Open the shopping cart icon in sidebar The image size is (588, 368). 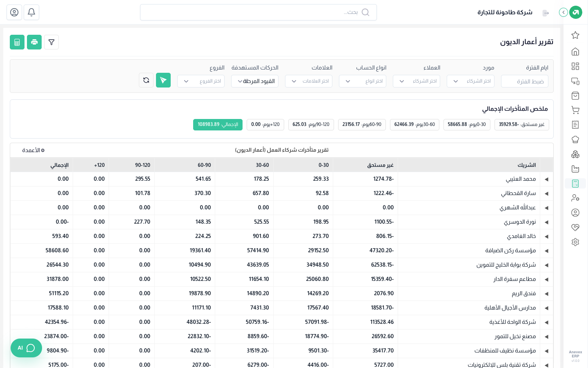coord(575,110)
